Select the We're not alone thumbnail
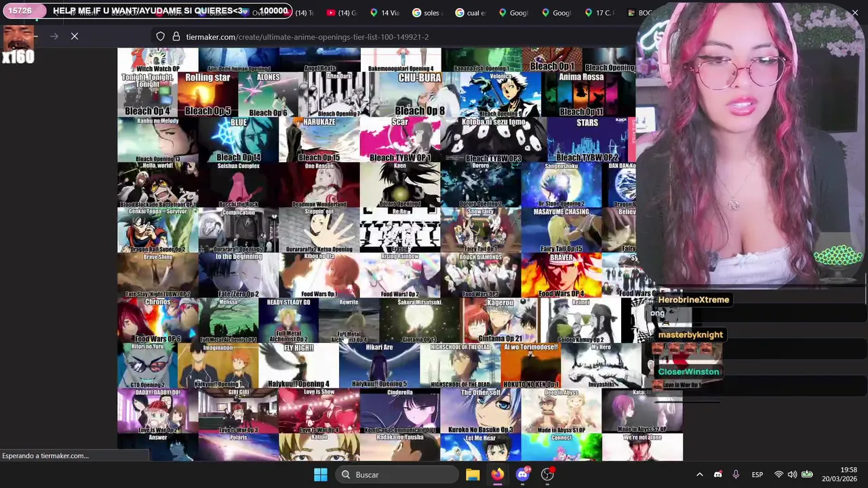Image resolution: width=868 pixels, height=488 pixels. point(642,447)
